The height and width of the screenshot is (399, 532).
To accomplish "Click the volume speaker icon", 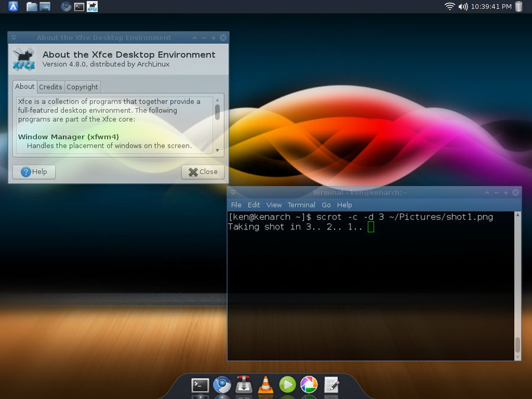I will point(463,7).
